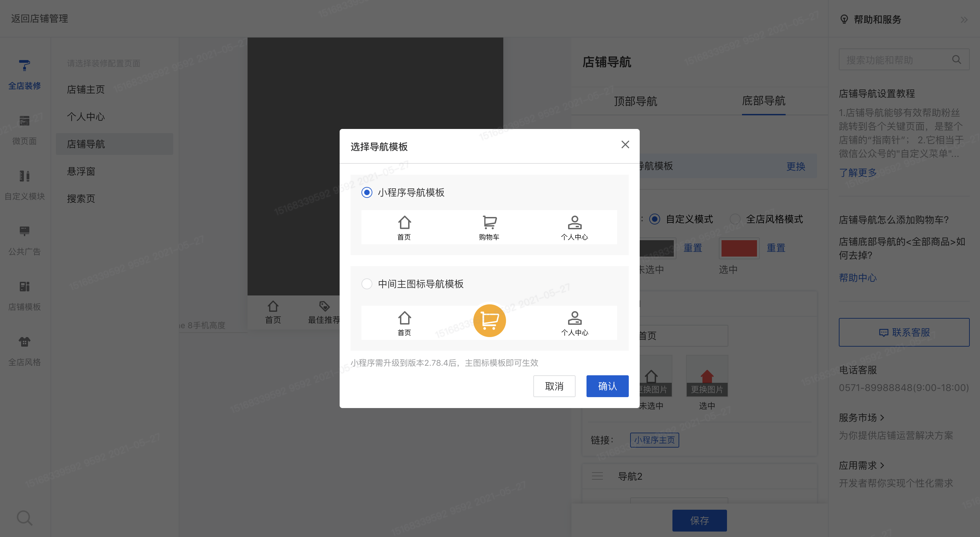The height and width of the screenshot is (537, 980).
Task: Click the orange shopping cart center icon
Action: point(489,320)
